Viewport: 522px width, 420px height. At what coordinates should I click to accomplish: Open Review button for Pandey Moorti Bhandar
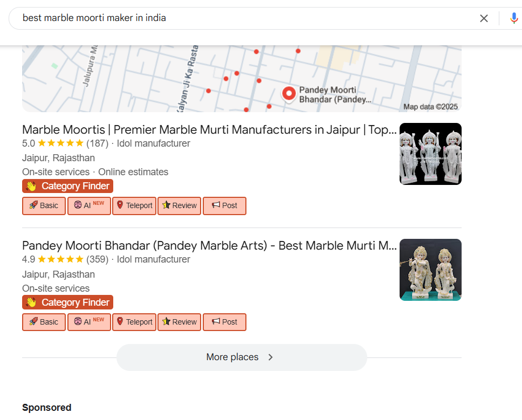coord(180,322)
